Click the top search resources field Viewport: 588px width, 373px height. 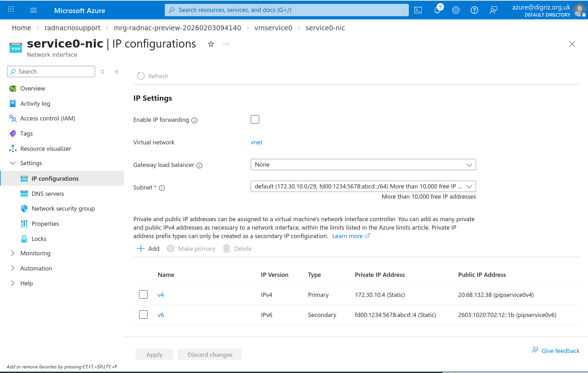(x=287, y=10)
